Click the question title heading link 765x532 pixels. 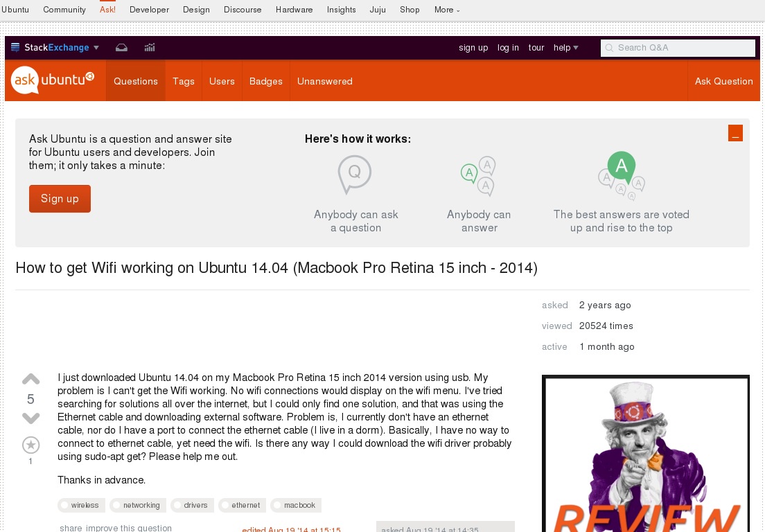276,267
